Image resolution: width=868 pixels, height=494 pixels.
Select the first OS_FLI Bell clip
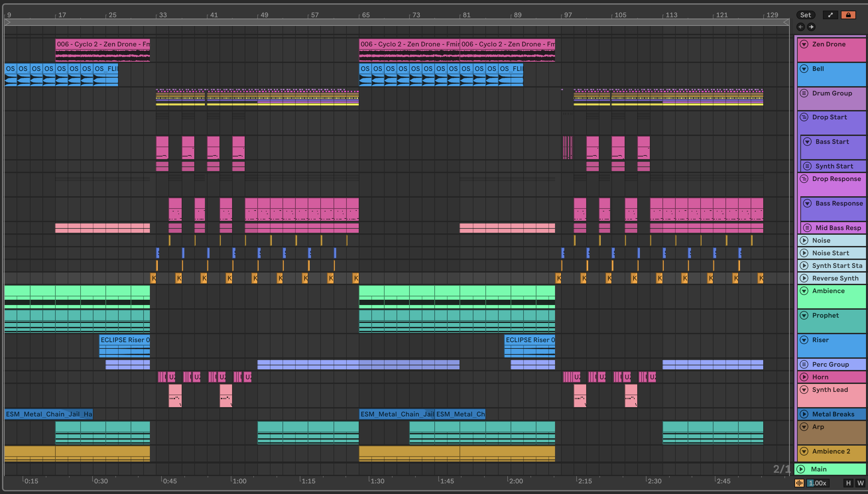click(105, 75)
